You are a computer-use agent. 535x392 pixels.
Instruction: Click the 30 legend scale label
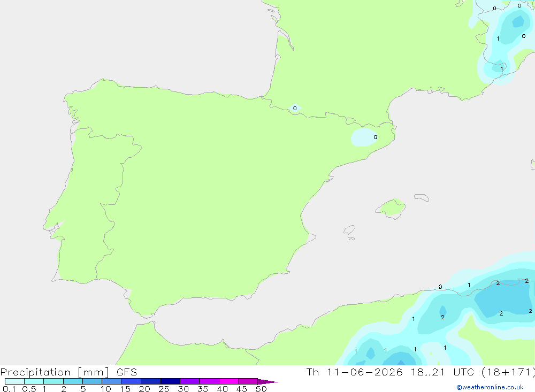click(x=183, y=389)
